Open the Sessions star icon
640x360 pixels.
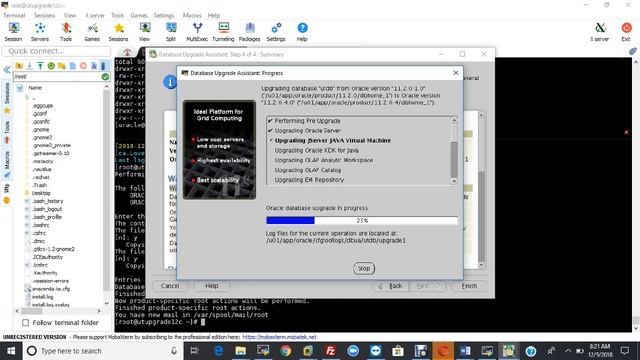coord(118,32)
